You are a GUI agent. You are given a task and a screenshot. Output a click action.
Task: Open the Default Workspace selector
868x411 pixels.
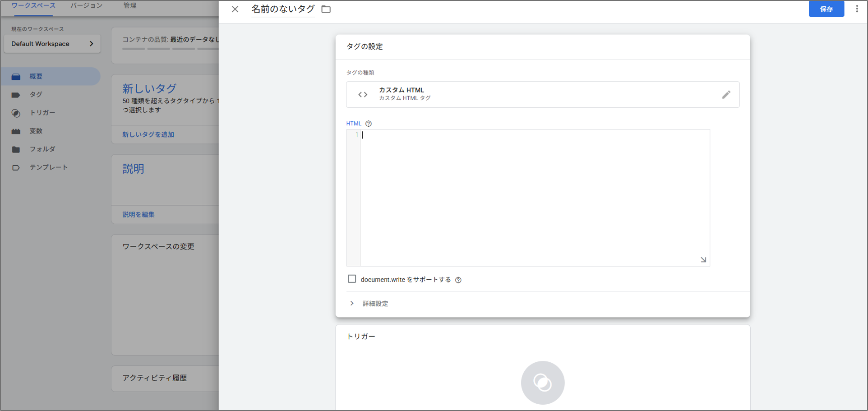52,44
